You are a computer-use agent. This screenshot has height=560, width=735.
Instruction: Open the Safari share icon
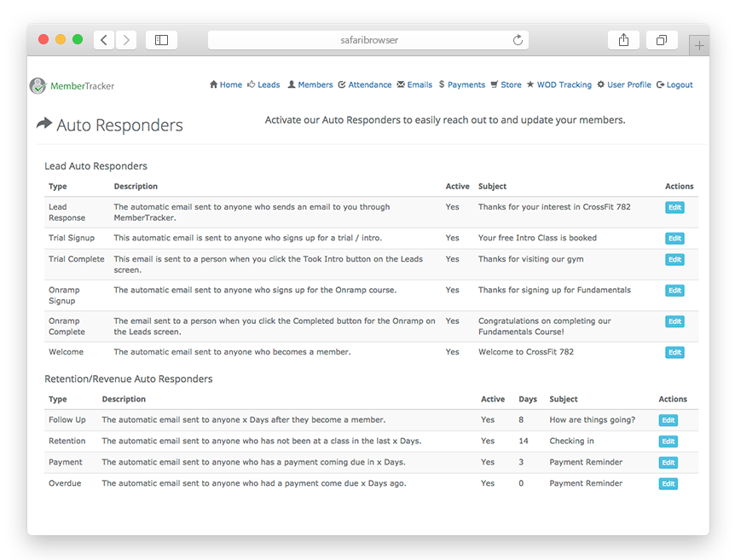tap(623, 40)
